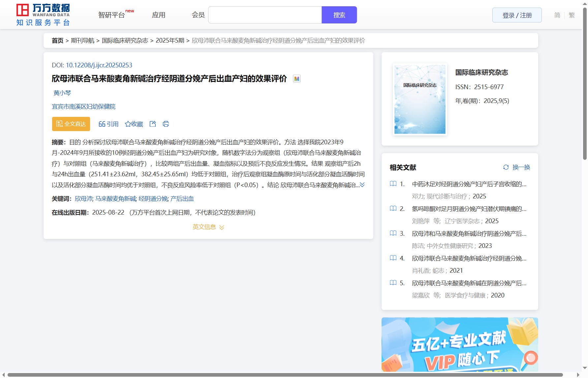588x378 pixels.
Task: Expand 英文信息 section
Action: (x=208, y=227)
